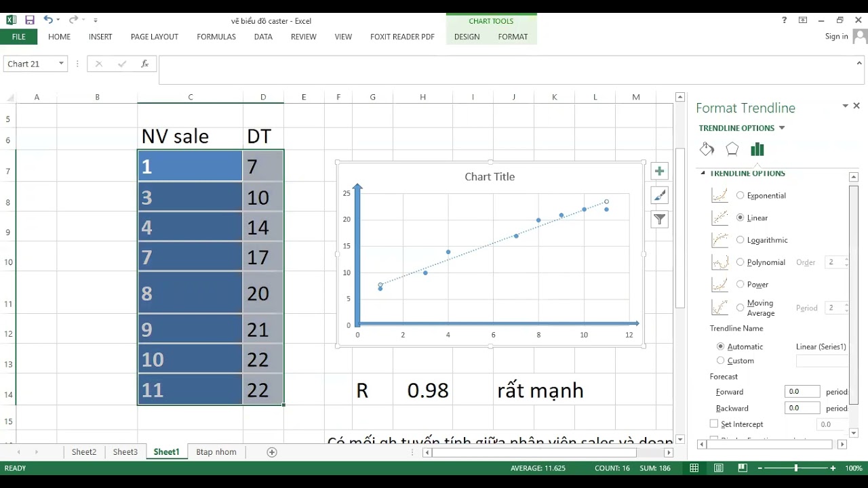Click the Save icon in Quick Access Toolbar
Viewport: 868px width, 488px height.
point(29,20)
